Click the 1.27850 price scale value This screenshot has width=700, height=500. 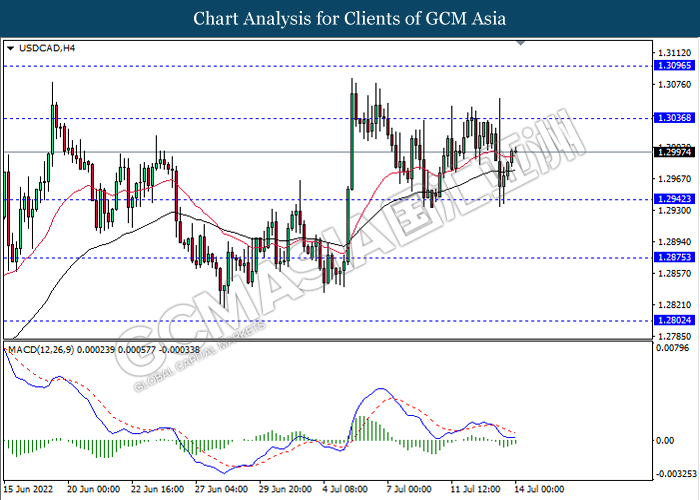click(x=675, y=336)
